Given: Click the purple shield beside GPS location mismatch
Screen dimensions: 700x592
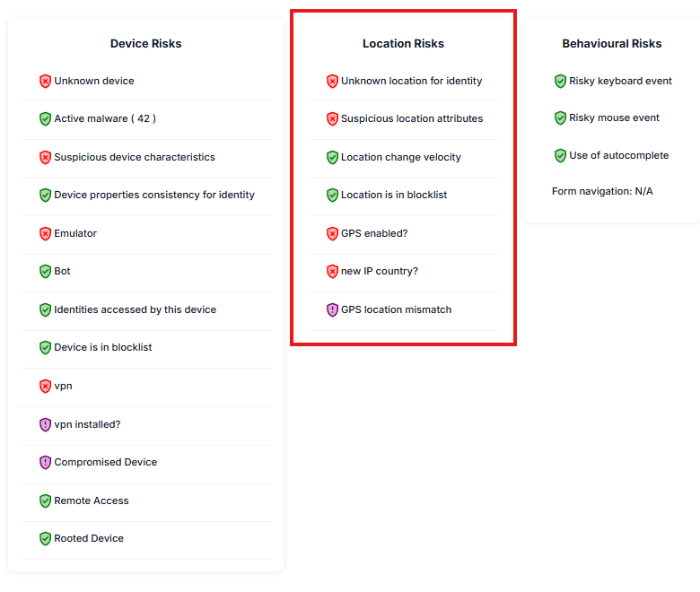Looking at the screenshot, I should click(x=332, y=309).
